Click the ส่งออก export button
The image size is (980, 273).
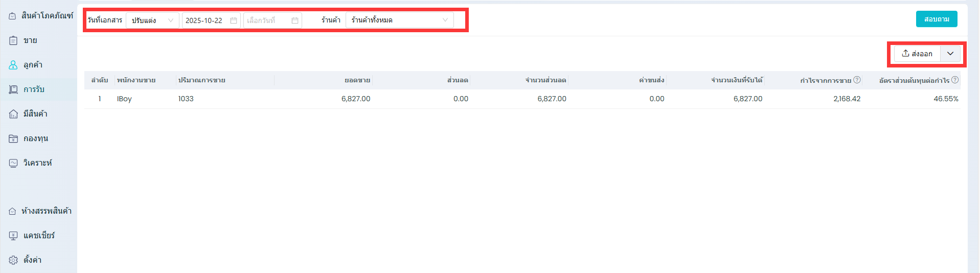[x=917, y=54]
